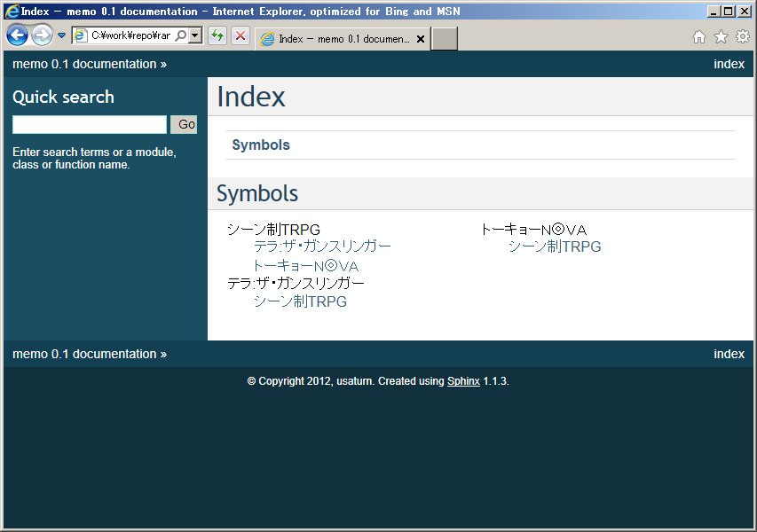Jump to Symbols via the index jump link
Screen dimensions: 757x532
pyautogui.click(x=261, y=145)
